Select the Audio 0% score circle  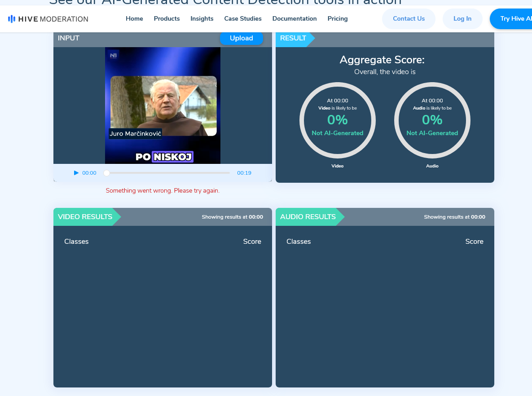tap(432, 120)
